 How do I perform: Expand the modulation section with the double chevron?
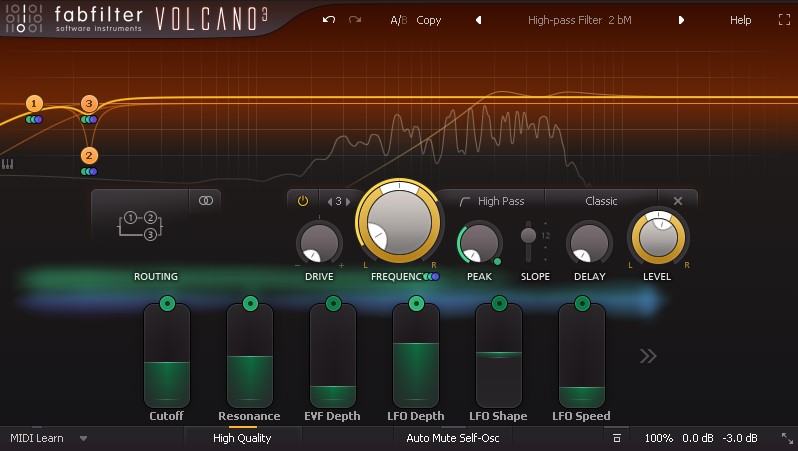648,356
